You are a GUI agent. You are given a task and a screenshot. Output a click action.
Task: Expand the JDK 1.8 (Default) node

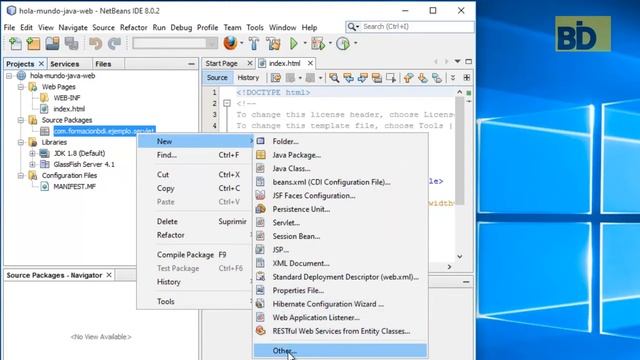coord(32,153)
